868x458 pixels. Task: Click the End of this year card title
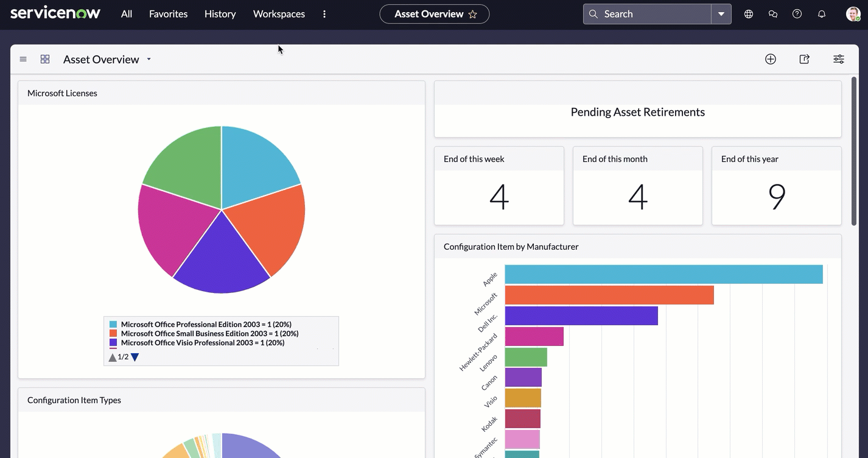click(750, 159)
